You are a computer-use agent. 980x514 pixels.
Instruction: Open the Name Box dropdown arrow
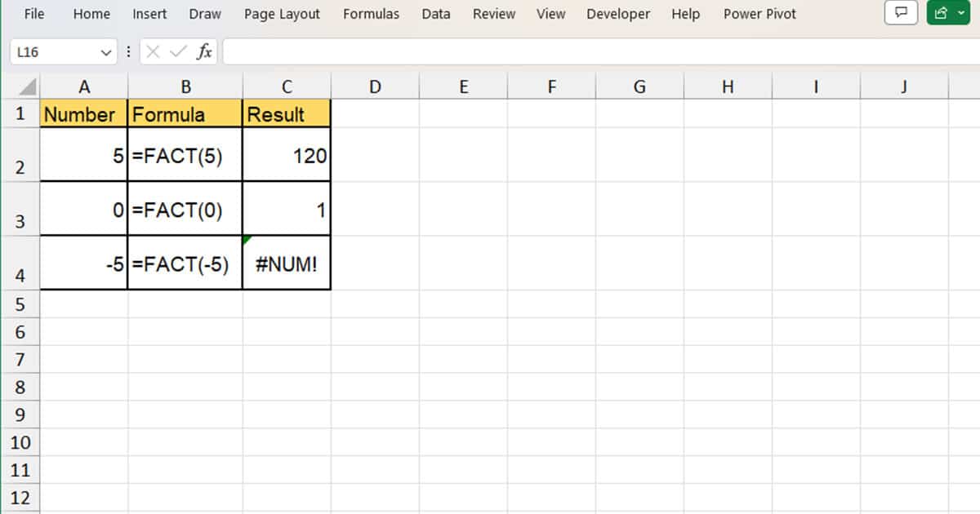105,51
